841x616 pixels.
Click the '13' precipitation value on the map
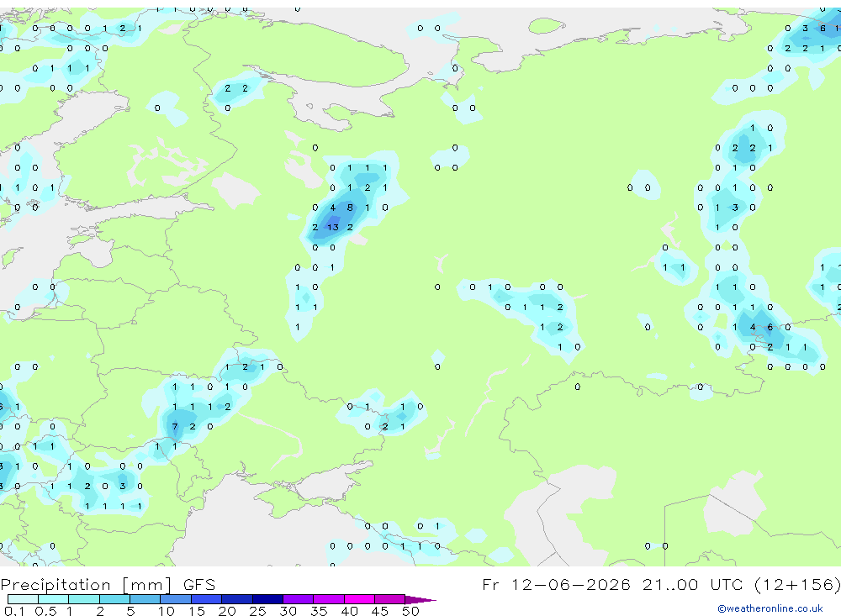pos(333,227)
